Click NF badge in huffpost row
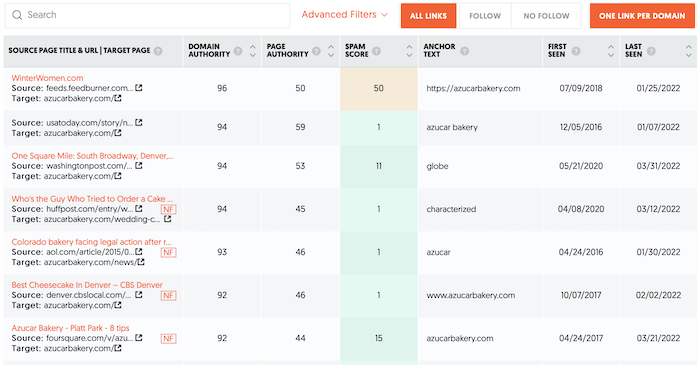This screenshot has width=700, height=365. point(168,209)
